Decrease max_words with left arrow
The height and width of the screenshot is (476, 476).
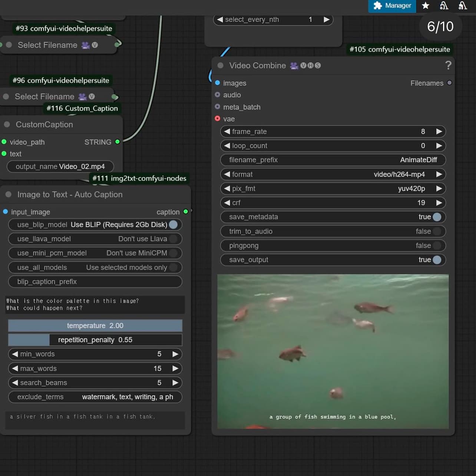[x=15, y=368]
